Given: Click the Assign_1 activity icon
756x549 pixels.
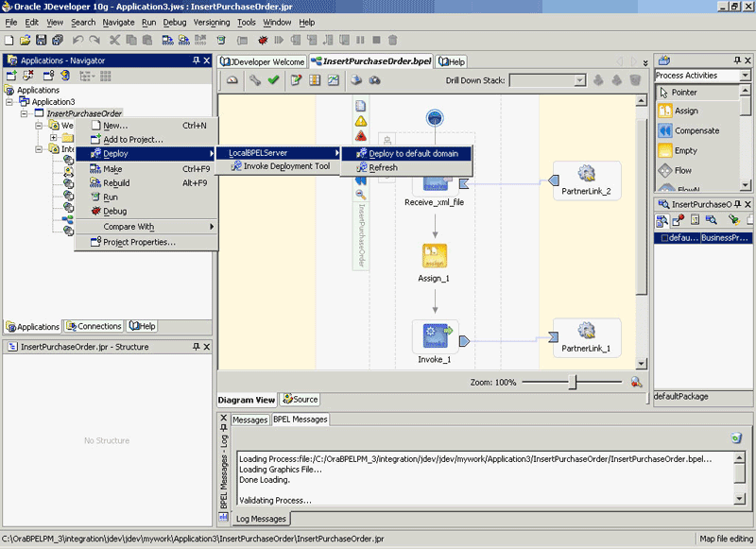Looking at the screenshot, I should click(435, 255).
